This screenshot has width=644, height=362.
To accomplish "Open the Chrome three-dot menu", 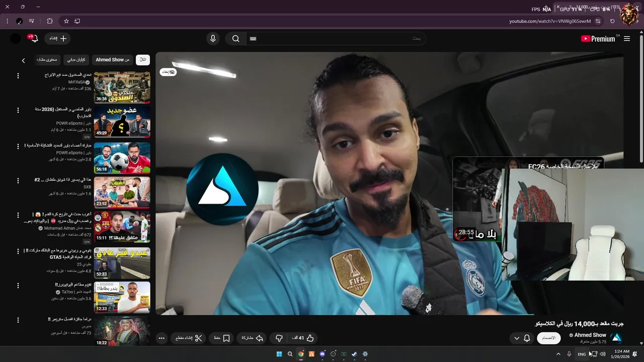I will click(7, 21).
